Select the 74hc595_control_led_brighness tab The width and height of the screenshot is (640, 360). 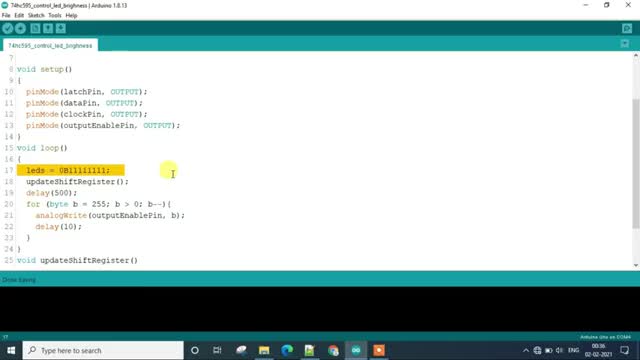pos(50,45)
